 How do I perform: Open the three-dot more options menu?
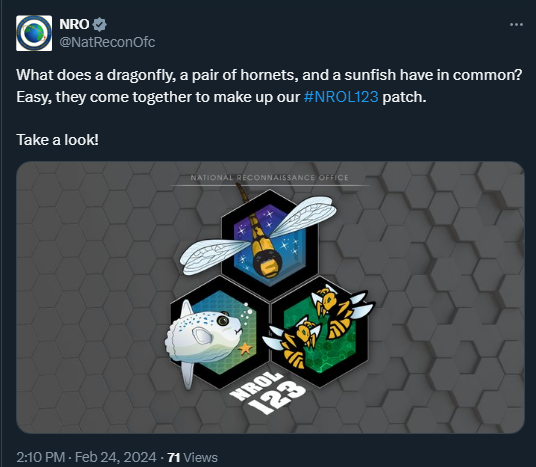pos(516,25)
